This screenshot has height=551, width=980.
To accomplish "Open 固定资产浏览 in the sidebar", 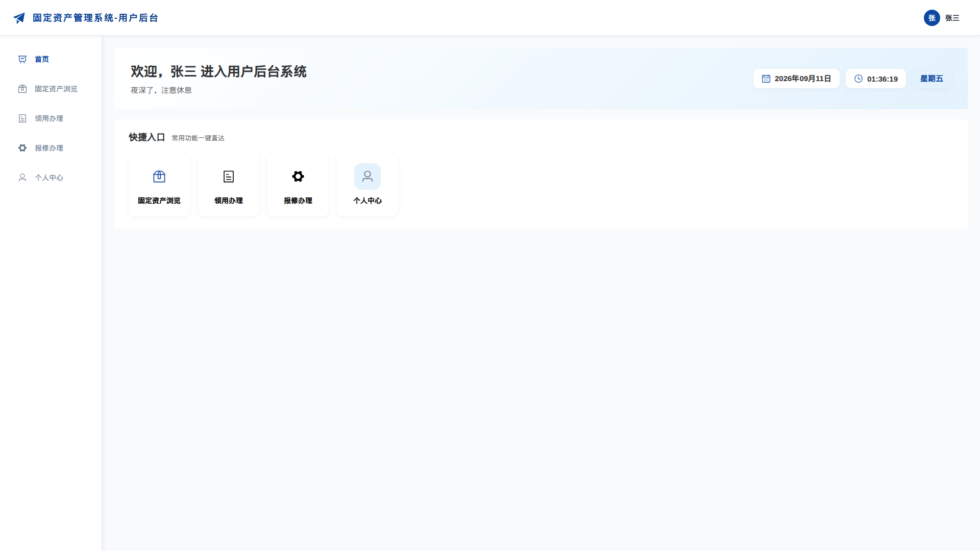I will pos(51,89).
